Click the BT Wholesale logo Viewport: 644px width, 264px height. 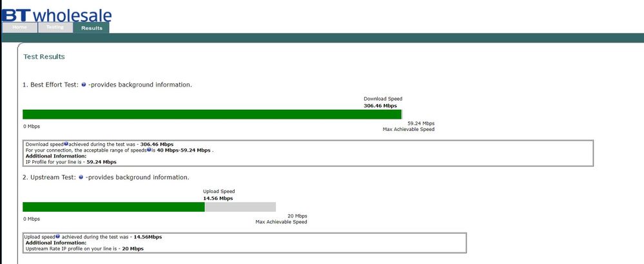(x=57, y=15)
